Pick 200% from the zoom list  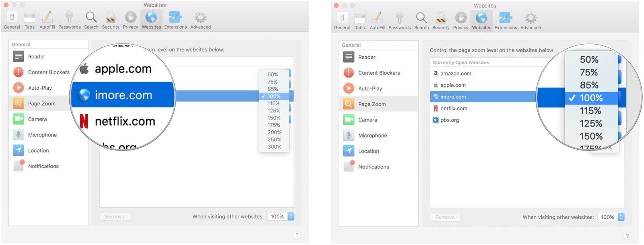[x=274, y=132]
